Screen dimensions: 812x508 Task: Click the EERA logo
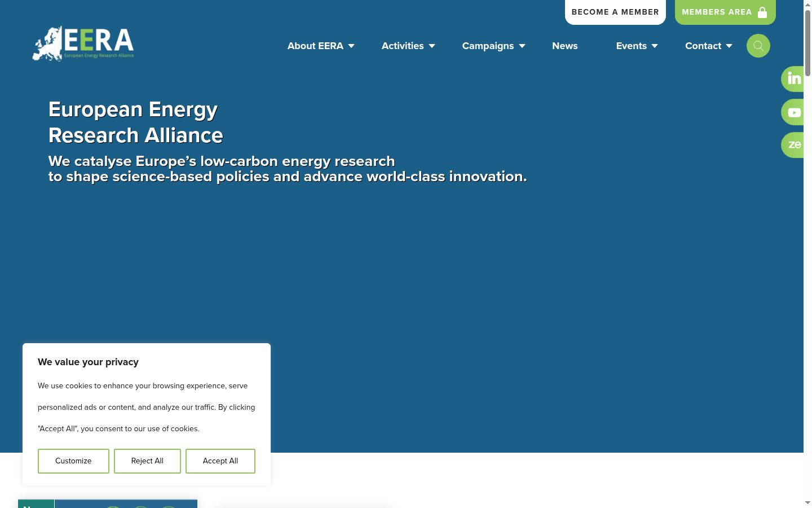point(83,43)
